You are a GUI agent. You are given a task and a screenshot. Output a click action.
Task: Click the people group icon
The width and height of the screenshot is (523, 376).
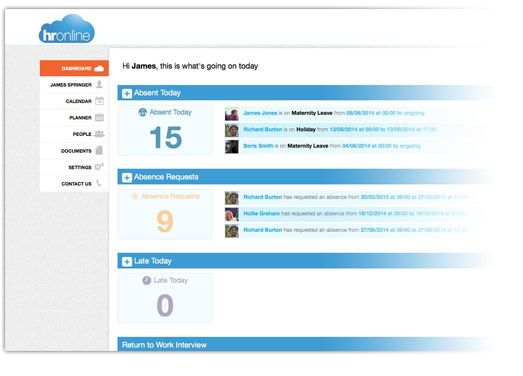[99, 134]
